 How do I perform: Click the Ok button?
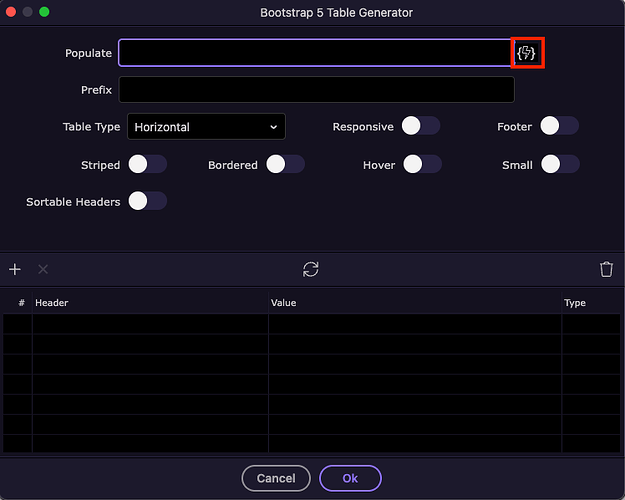point(350,478)
